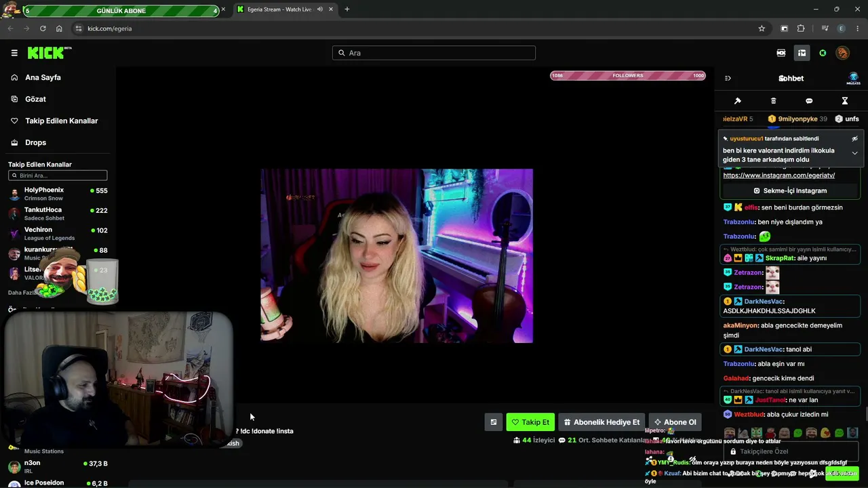Click the followers goal progress bar
The image size is (868, 488).
click(x=628, y=75)
